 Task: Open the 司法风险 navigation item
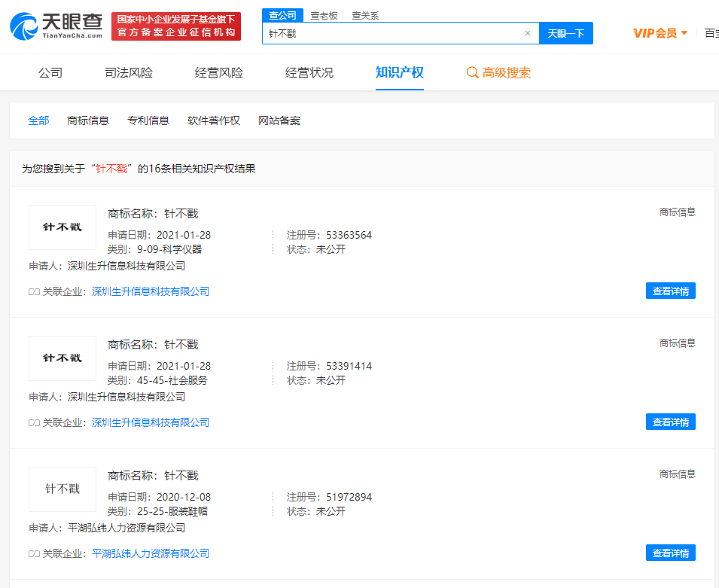128,72
